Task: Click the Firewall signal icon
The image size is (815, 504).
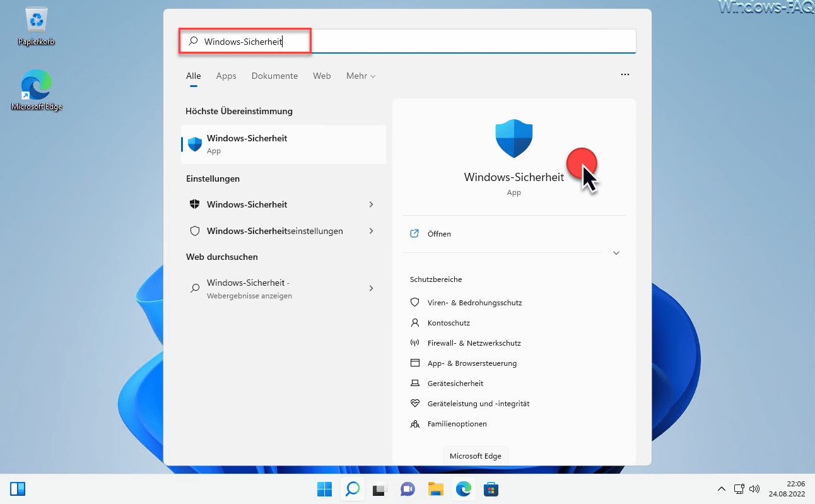Action: 415,343
